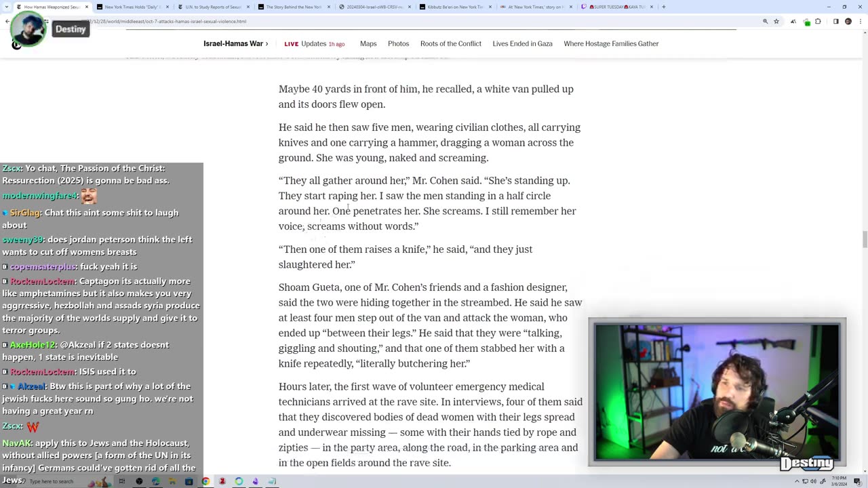Click chat username 'NavAK'
The height and width of the screenshot is (488, 868).
[15, 443]
